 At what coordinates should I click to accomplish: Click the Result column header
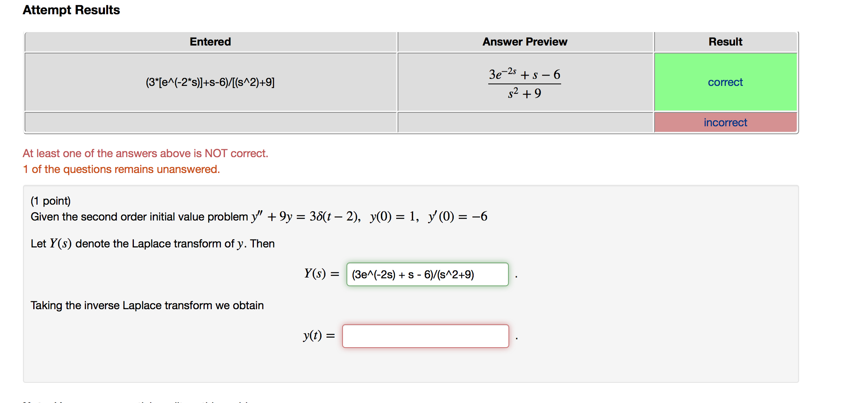(x=725, y=42)
